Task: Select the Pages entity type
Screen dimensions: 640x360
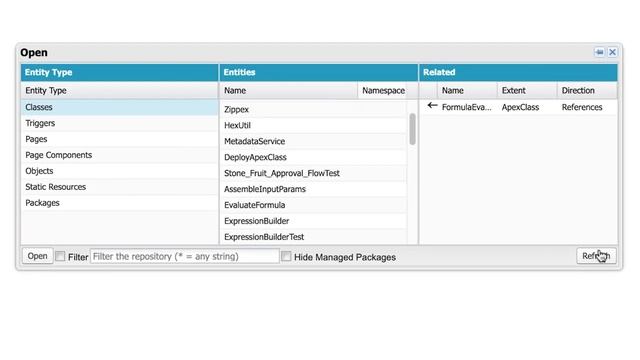Action: [119, 139]
